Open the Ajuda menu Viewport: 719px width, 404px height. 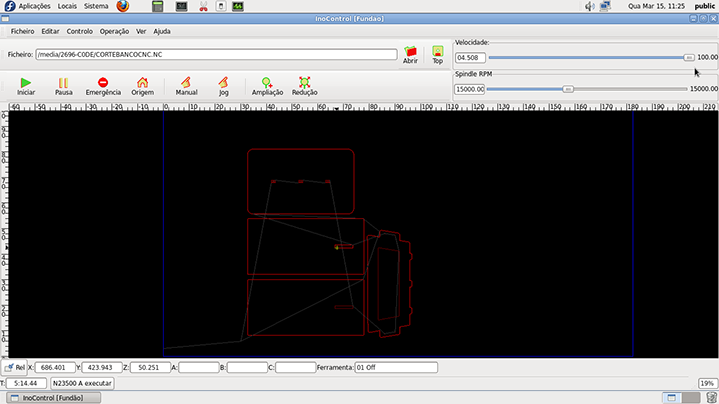[x=162, y=31]
